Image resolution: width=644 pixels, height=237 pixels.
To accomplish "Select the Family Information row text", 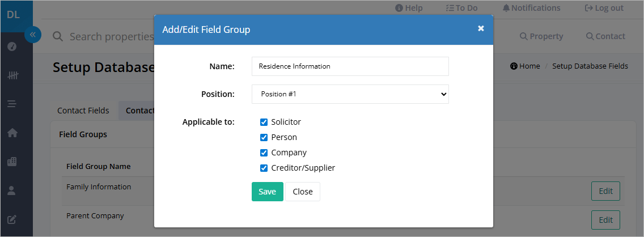I will (x=99, y=187).
